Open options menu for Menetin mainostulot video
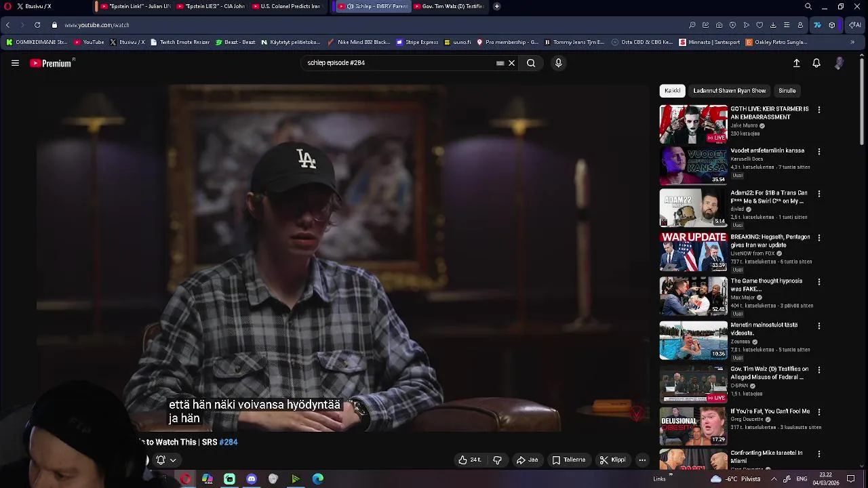Image resolution: width=868 pixels, height=488 pixels. 819,326
